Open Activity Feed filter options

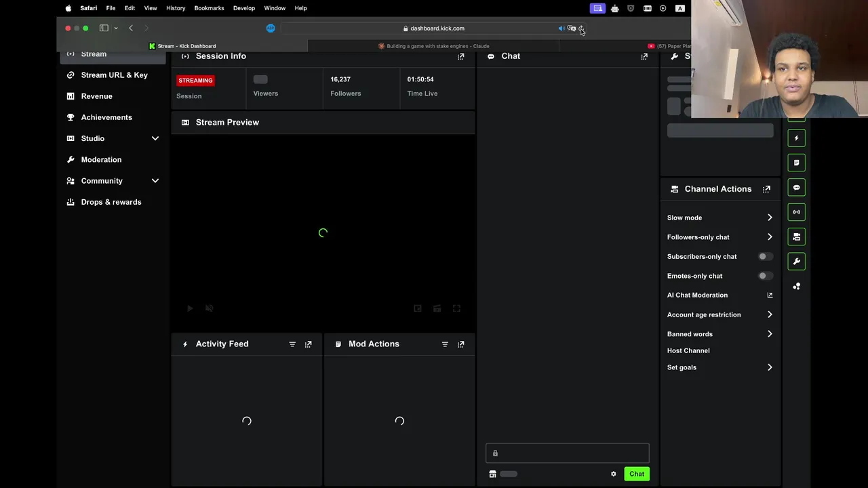coord(292,344)
